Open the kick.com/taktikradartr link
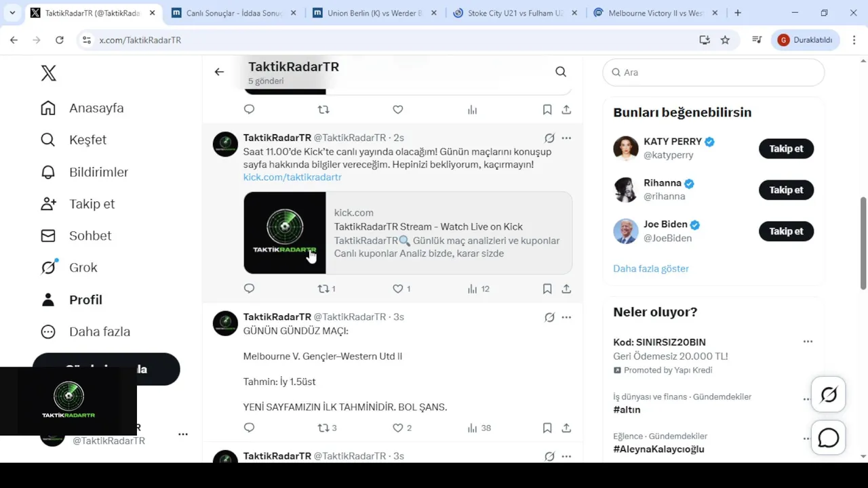Viewport: 868px width, 488px height. coord(292,177)
